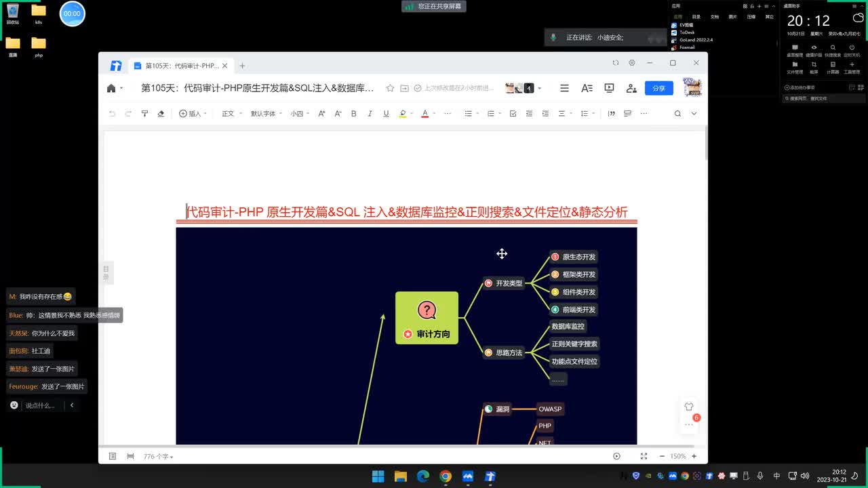The width and height of the screenshot is (868, 488).
Task: Star the document as favorite
Action: click(x=390, y=88)
